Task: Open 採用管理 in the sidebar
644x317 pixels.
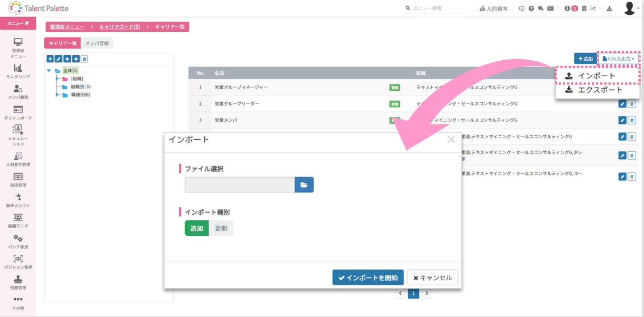Action: click(x=18, y=180)
